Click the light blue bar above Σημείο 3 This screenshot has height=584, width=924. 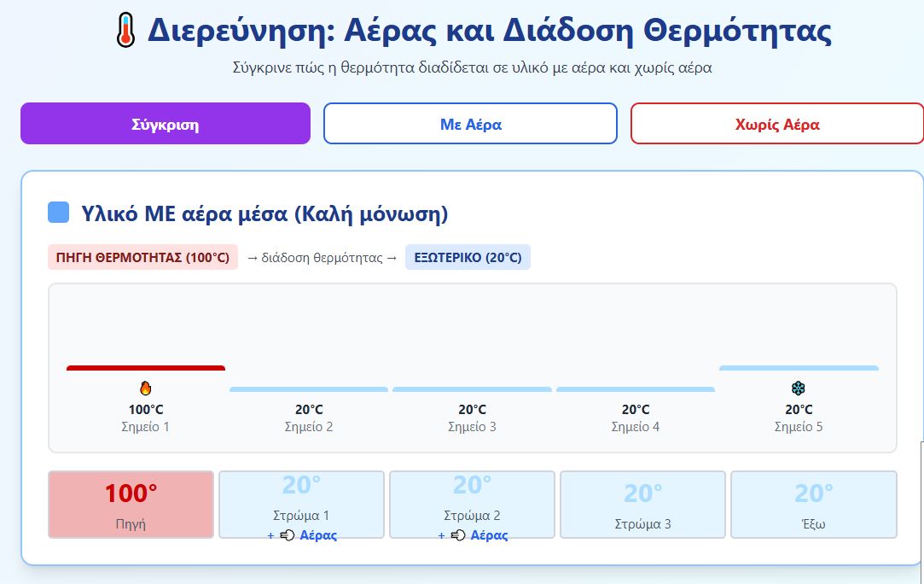472,389
